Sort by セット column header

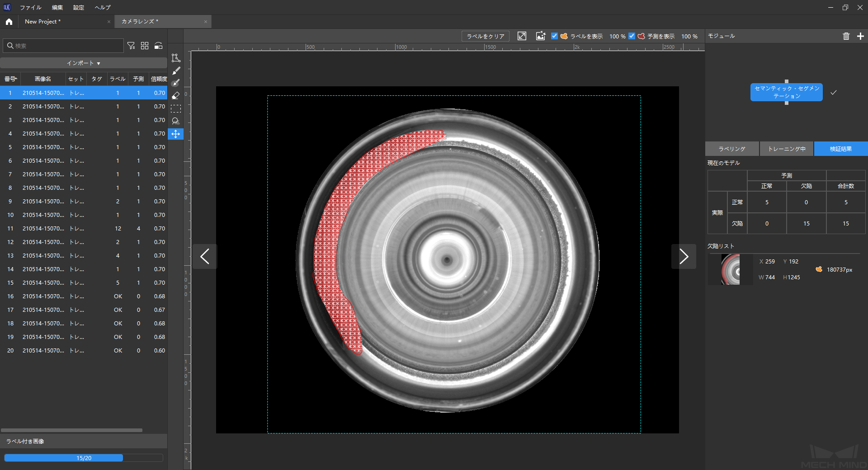coord(76,79)
